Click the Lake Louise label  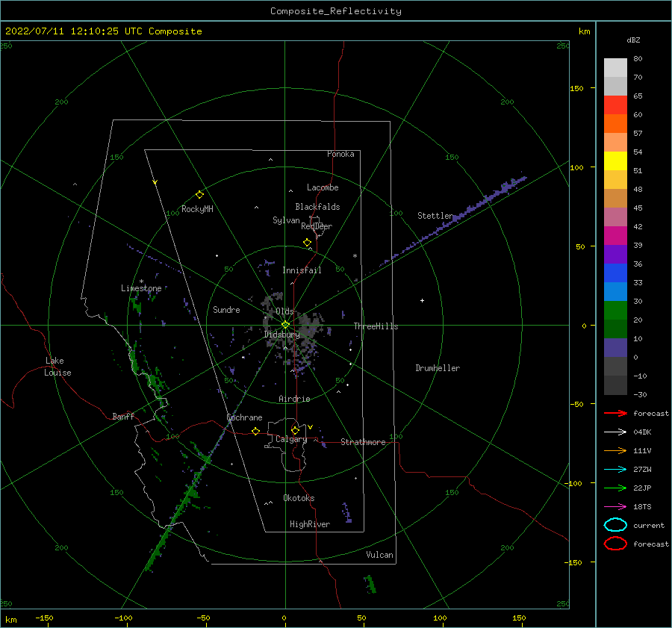point(57,367)
